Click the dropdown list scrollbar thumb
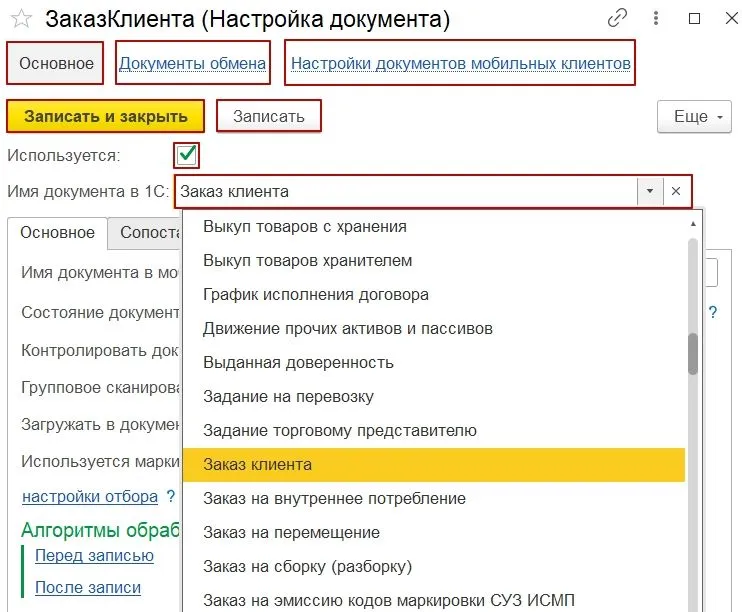742x612 pixels. 692,353
